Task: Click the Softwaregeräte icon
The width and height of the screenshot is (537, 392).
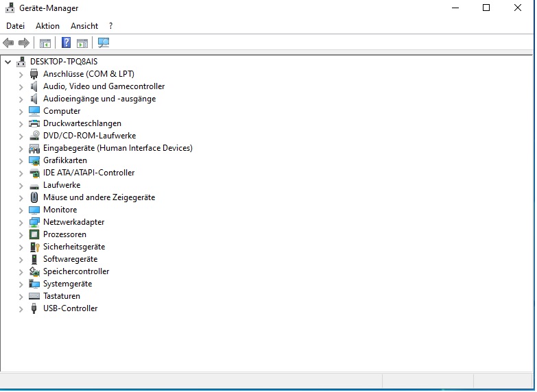Action: click(x=34, y=259)
